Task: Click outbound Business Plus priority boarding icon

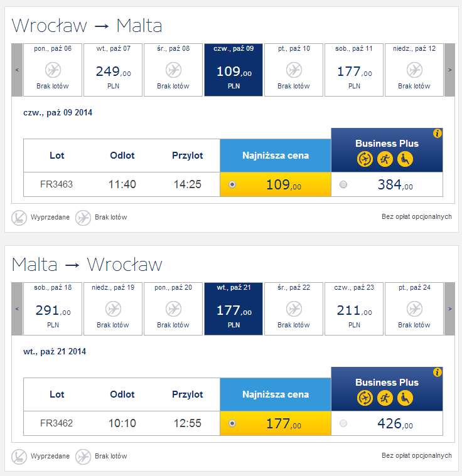Action: pyautogui.click(x=385, y=159)
